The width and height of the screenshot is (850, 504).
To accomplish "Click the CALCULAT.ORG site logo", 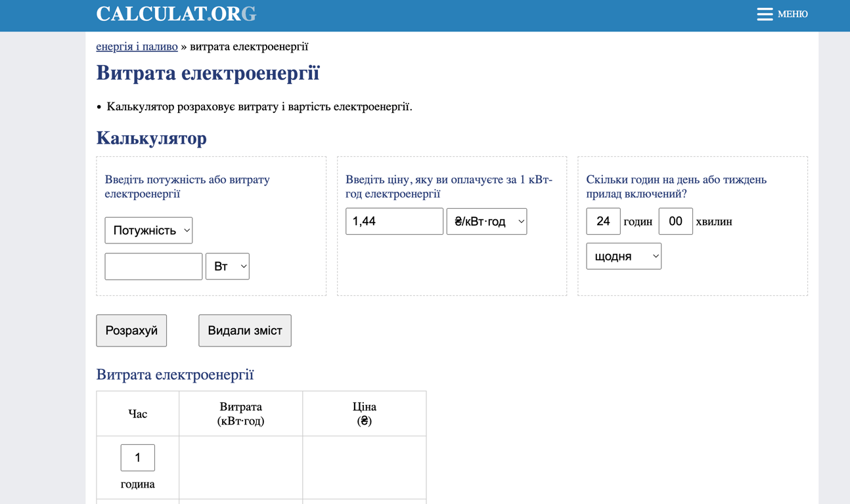I will point(176,14).
